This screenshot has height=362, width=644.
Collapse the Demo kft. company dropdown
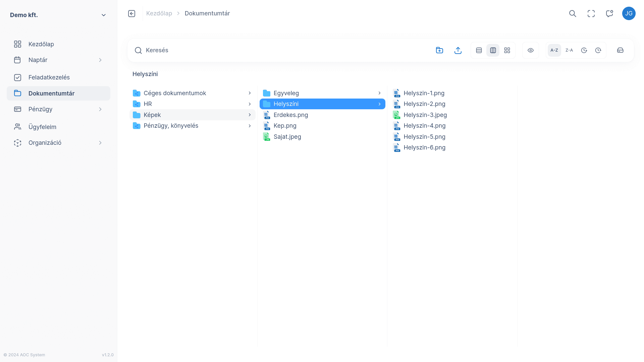click(103, 15)
